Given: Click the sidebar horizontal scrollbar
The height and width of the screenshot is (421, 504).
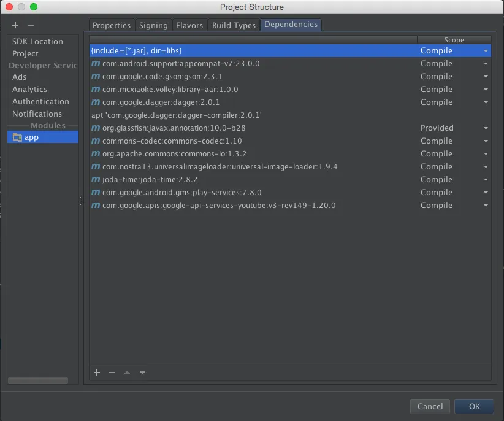Looking at the screenshot, I should coord(38,380).
